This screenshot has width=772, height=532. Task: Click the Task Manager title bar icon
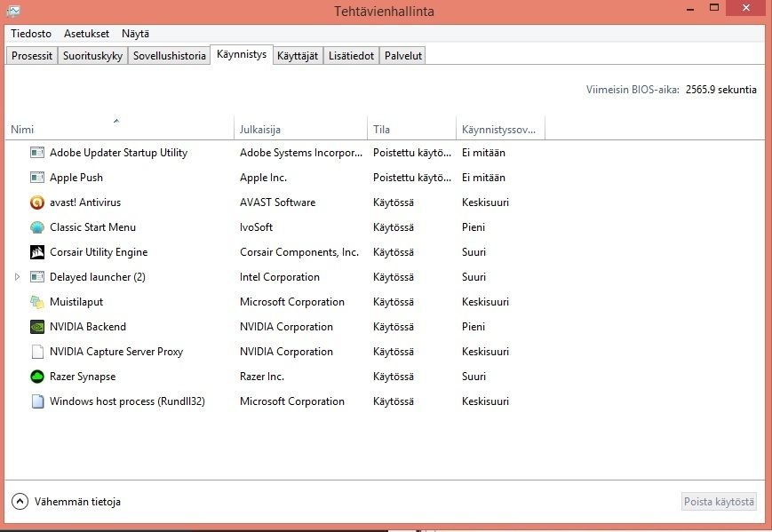coord(13,11)
